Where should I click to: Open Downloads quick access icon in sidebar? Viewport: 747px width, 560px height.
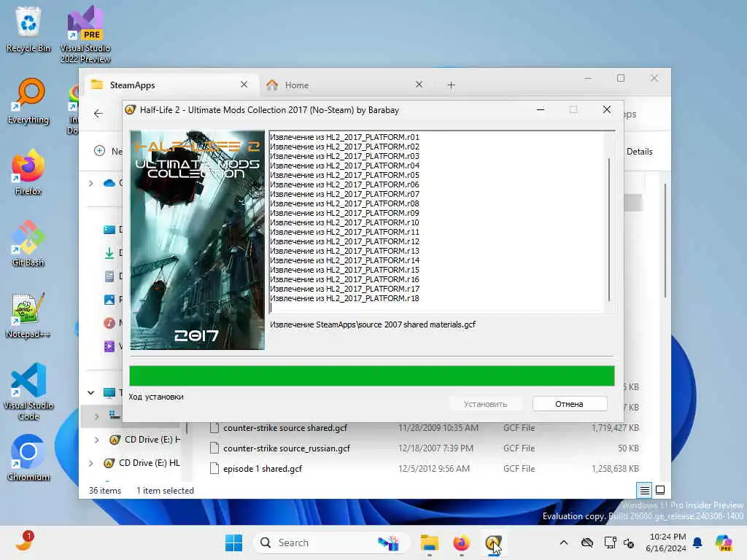click(109, 253)
